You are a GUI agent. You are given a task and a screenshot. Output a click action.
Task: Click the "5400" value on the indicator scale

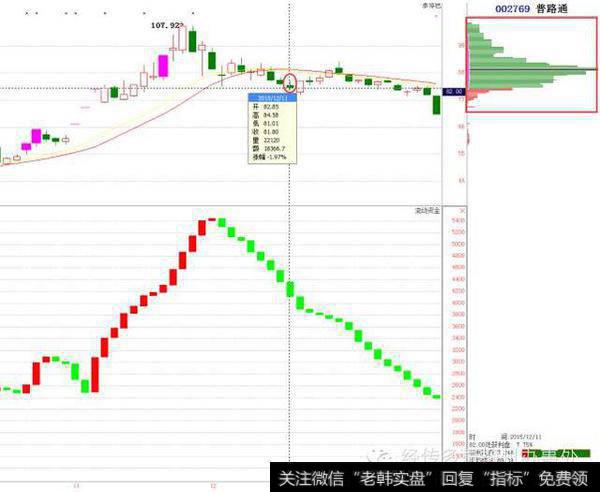coord(458,221)
